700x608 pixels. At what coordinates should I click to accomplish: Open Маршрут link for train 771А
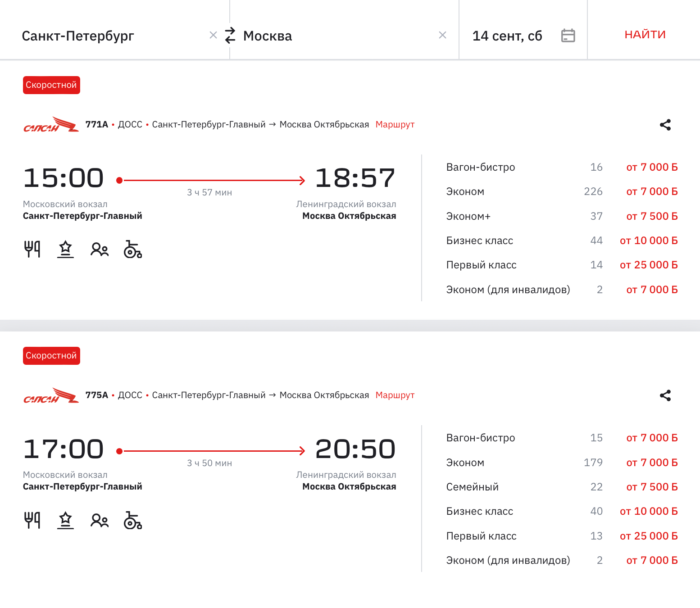coord(395,124)
